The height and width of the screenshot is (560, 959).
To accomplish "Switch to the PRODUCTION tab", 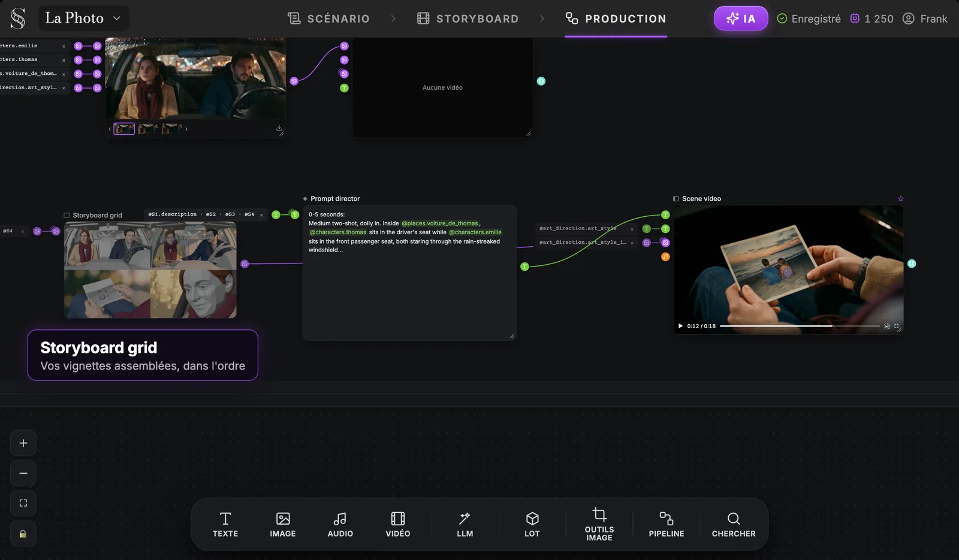I will (x=616, y=19).
